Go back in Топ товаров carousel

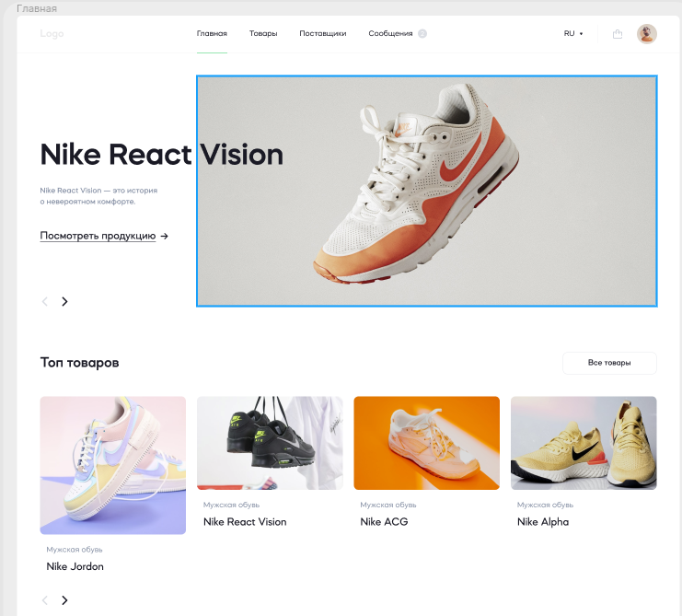tap(44, 600)
